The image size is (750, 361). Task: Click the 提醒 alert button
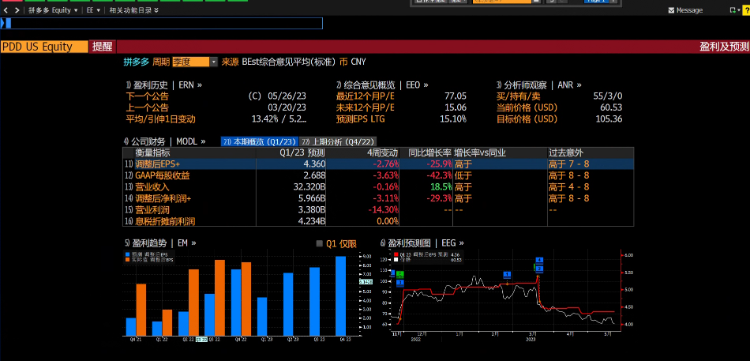click(102, 47)
